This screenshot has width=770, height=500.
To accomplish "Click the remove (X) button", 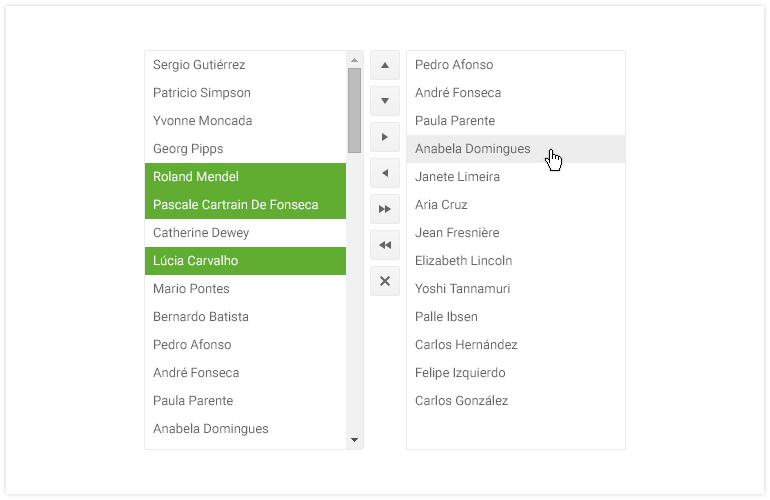I will (385, 281).
